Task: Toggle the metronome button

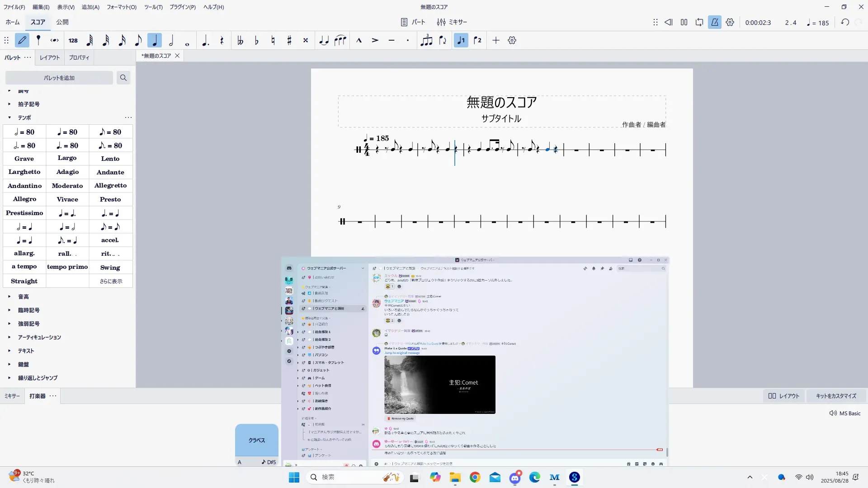Action: [714, 22]
